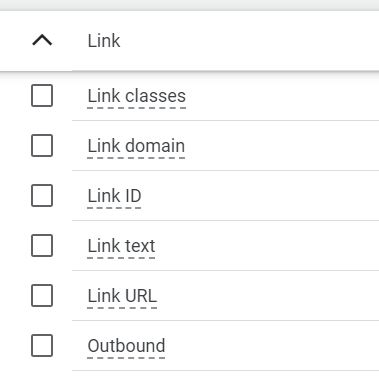Click empty space in the Link classes row
The image size is (379, 377).
pos(283,96)
